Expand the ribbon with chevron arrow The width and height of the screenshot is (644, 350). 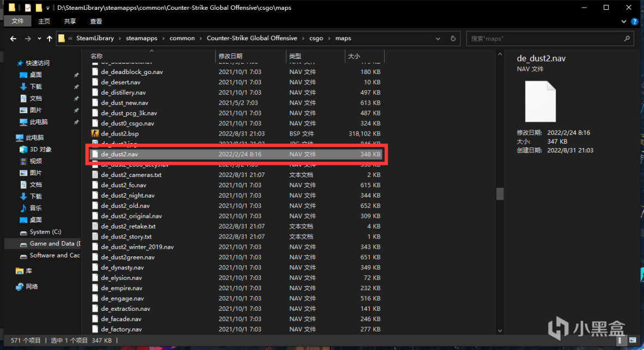coord(623,21)
